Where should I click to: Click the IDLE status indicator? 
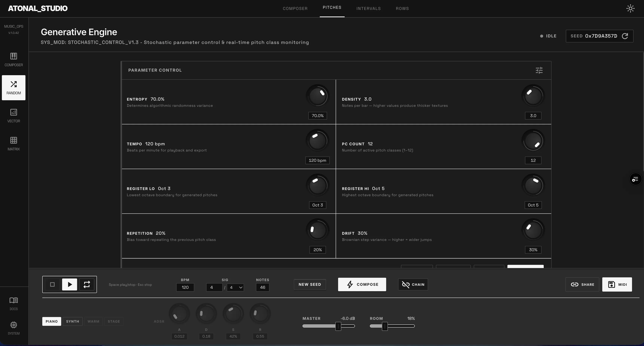click(x=548, y=36)
